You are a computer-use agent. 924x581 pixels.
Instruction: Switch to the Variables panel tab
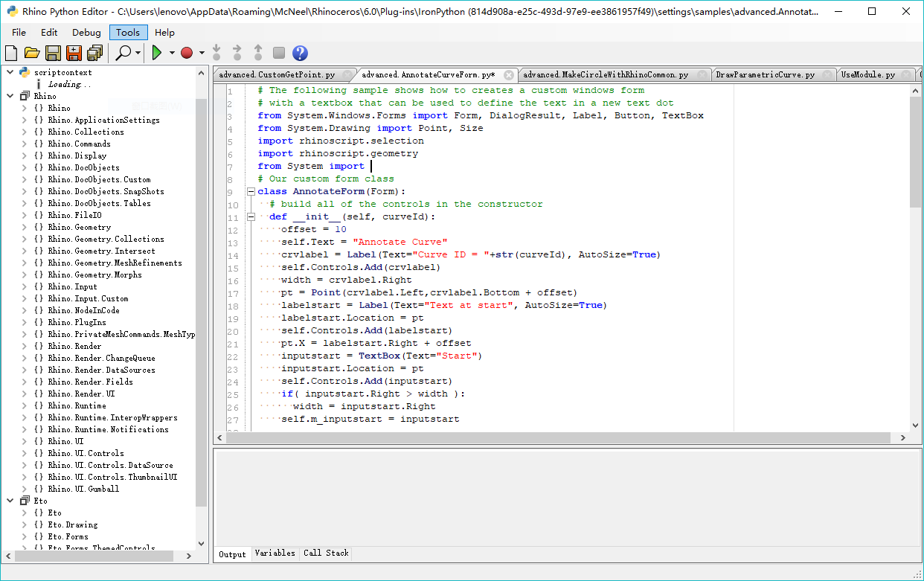275,553
